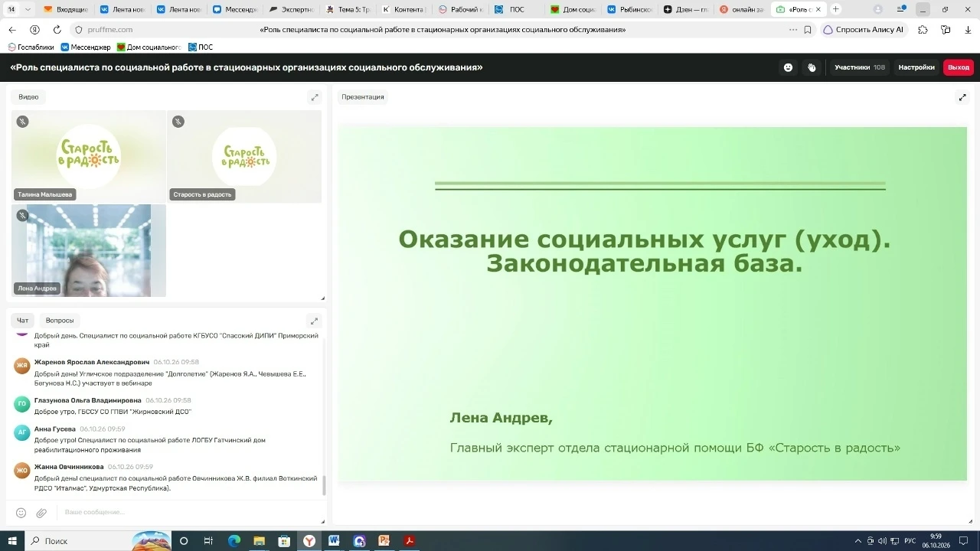The height and width of the screenshot is (551, 980).
Task: Click muted mic icon on Галина Малышева video
Action: [23, 121]
